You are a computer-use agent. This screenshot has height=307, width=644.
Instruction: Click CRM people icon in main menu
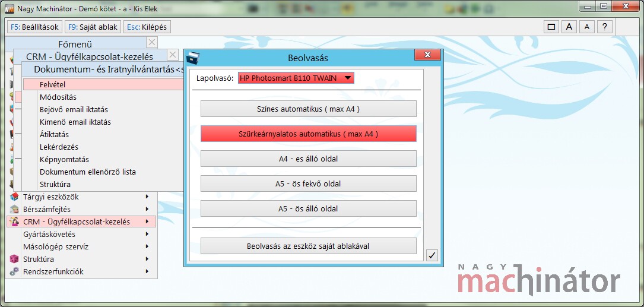[14, 222]
